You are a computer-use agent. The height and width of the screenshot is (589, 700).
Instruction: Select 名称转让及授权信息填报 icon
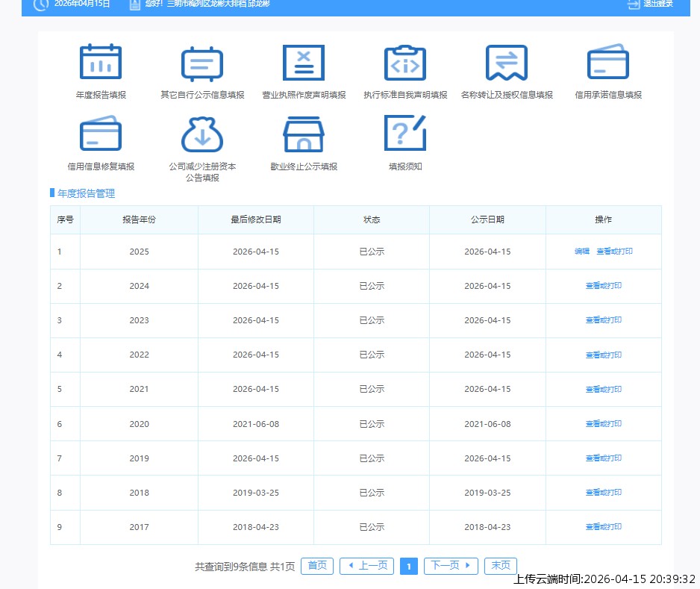507,63
